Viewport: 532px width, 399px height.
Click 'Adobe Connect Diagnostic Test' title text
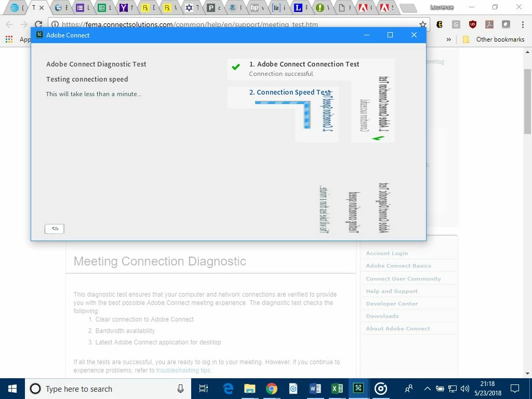click(x=96, y=64)
